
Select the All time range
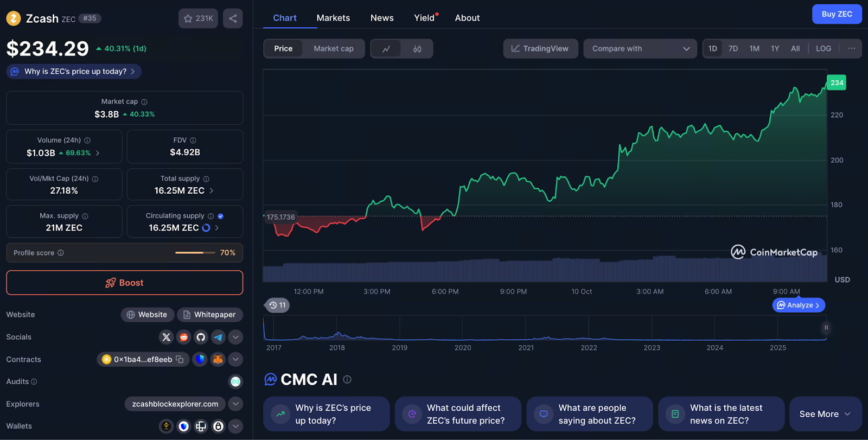(x=795, y=49)
